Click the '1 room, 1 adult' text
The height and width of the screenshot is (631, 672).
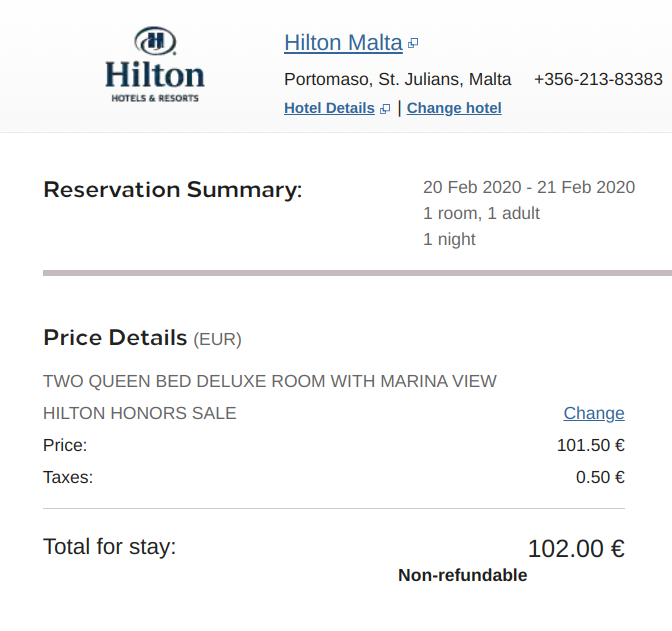[481, 213]
